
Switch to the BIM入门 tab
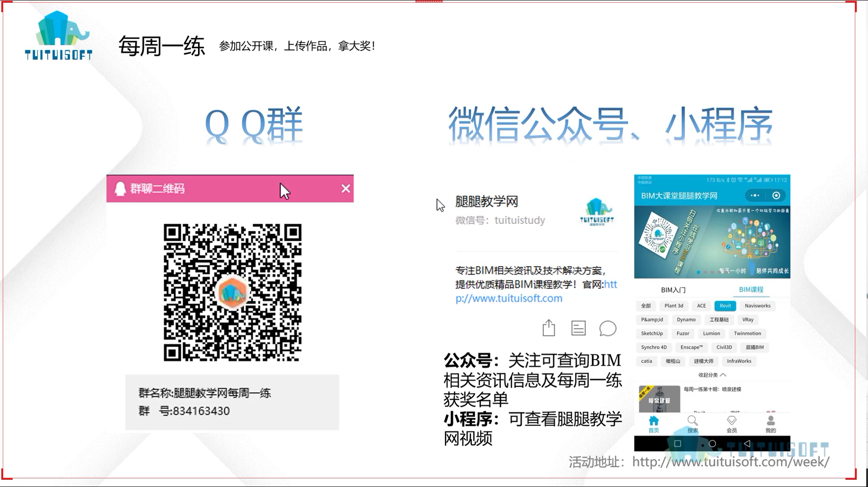click(x=673, y=290)
